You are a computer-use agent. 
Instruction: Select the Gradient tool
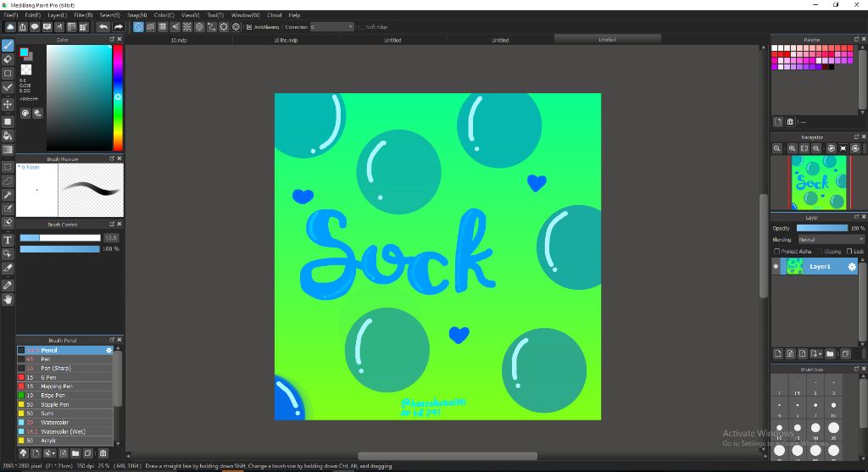coord(8,149)
